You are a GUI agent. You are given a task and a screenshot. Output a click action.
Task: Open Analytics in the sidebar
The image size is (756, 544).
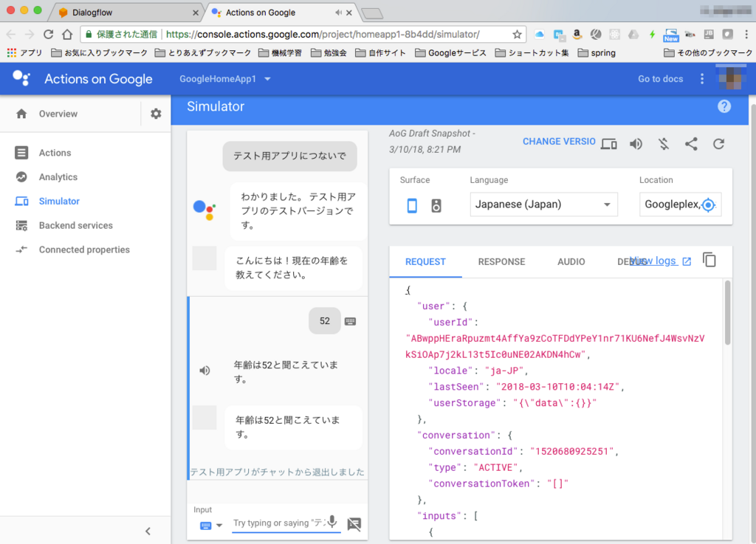coord(58,177)
